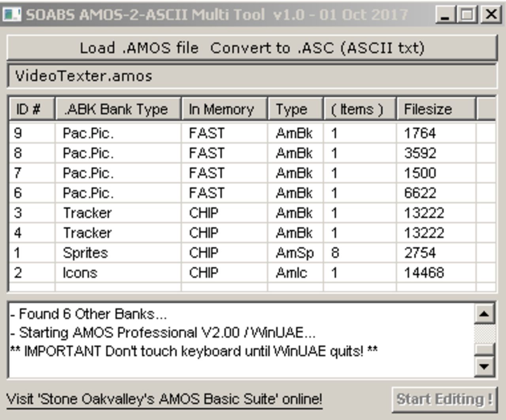506x420 pixels.
Task: Click the In Memory column header
Action: tap(224, 109)
